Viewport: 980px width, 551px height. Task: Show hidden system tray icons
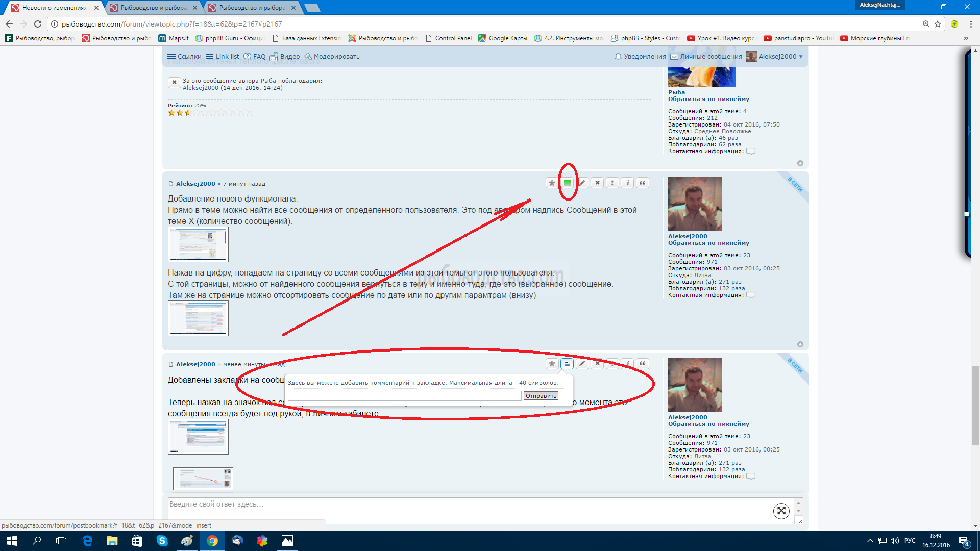(870, 541)
